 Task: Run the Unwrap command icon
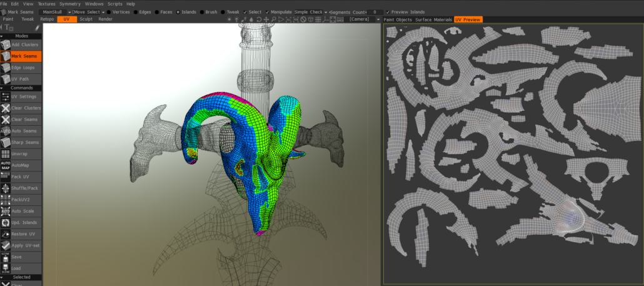pos(6,154)
